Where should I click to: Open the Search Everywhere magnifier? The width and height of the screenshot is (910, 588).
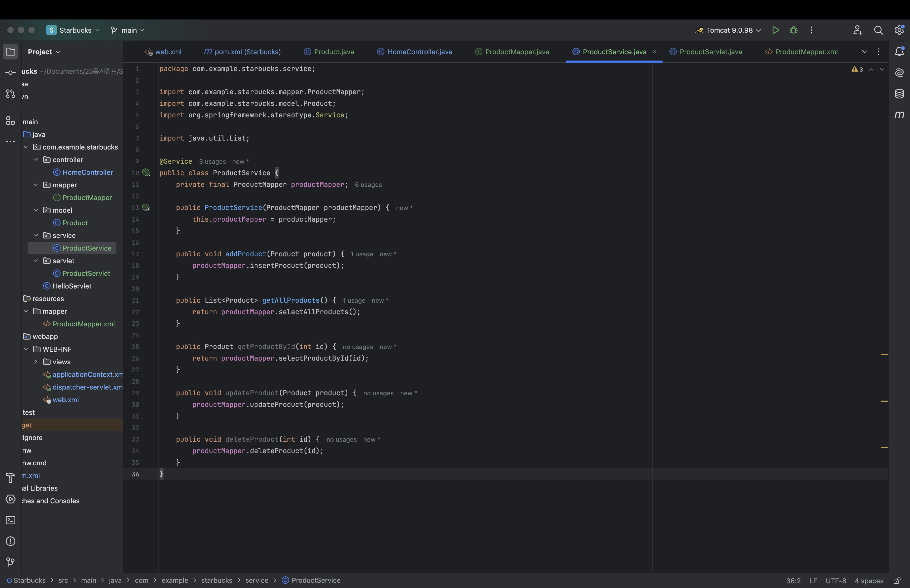pyautogui.click(x=878, y=30)
